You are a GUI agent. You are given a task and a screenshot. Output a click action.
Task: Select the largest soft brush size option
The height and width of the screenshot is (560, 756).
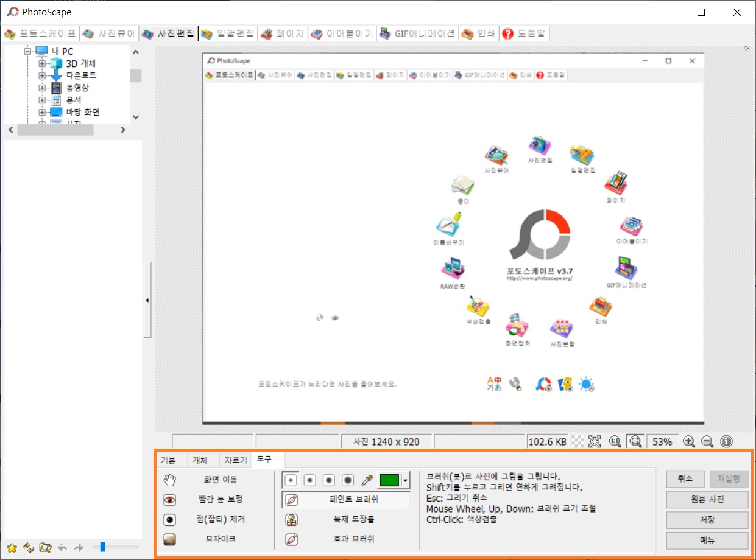pos(348,480)
